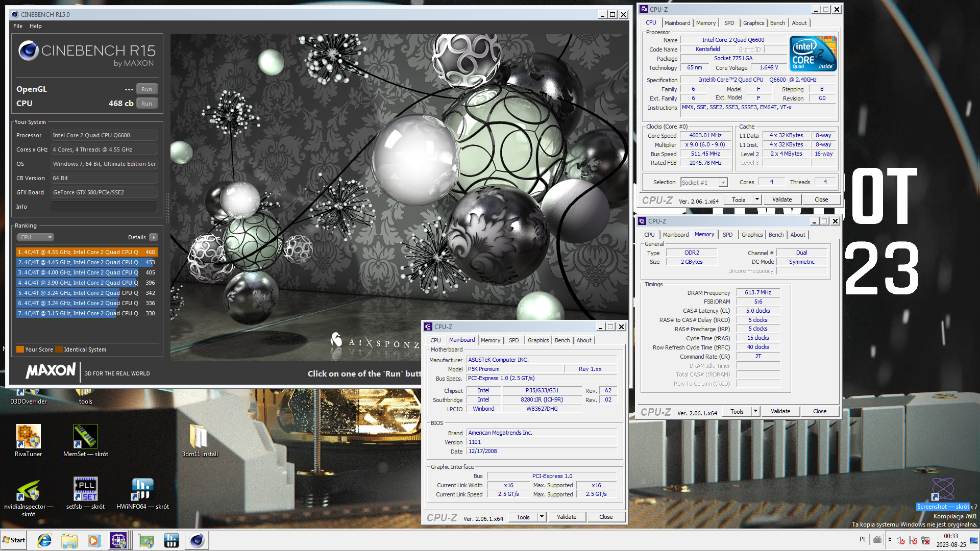Click the Info input field in Cinebench
Screen dimensions: 980x551
point(104,207)
